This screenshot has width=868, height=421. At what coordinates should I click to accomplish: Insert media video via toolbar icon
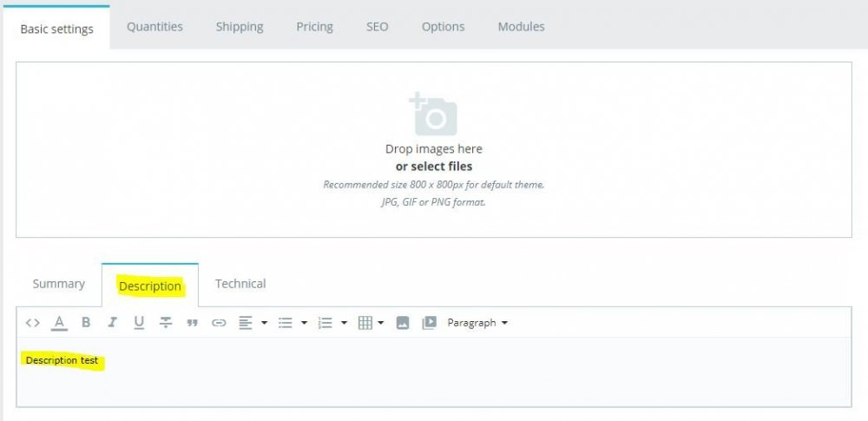tap(430, 322)
